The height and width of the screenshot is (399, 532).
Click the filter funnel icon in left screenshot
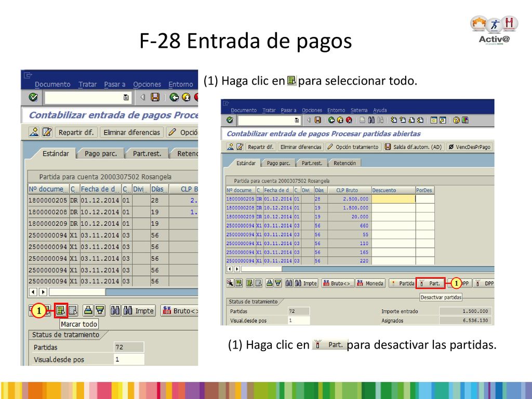point(100,310)
